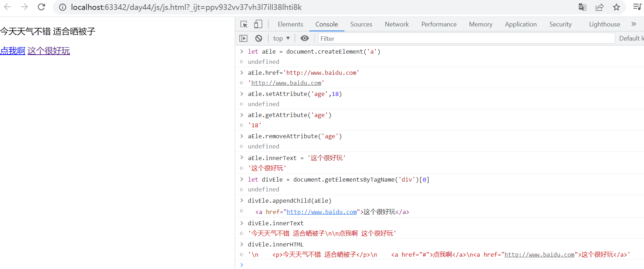Open the Application tab

tap(521, 24)
